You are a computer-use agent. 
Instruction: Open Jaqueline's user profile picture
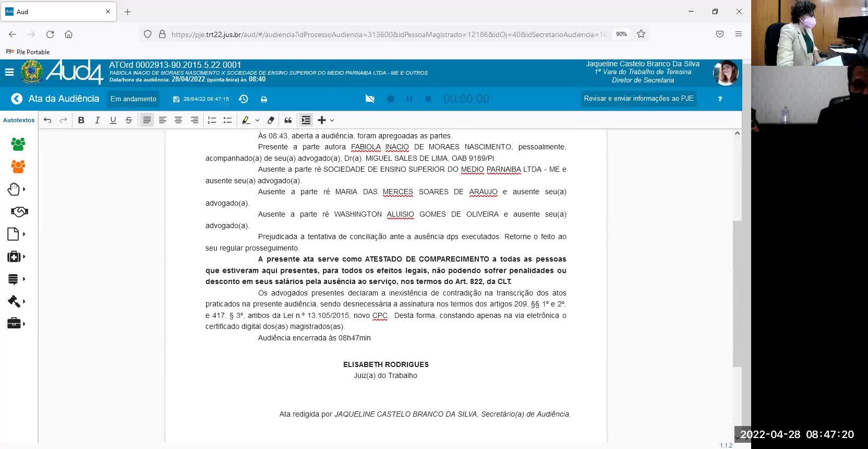tap(726, 73)
